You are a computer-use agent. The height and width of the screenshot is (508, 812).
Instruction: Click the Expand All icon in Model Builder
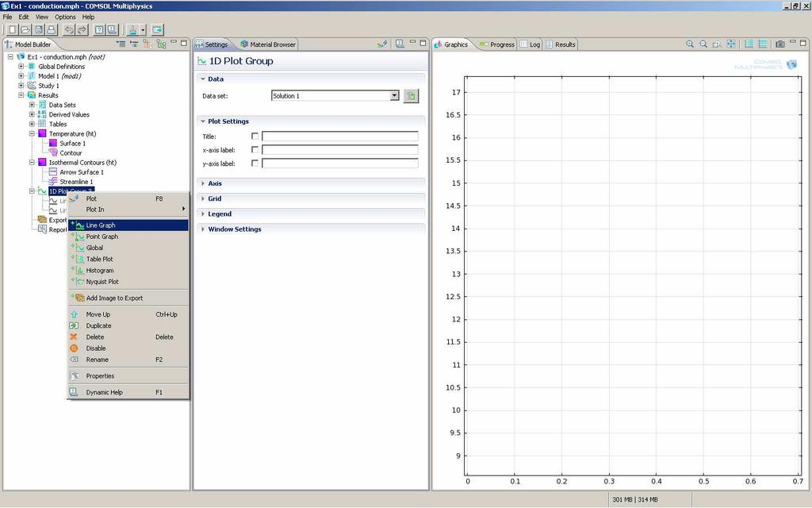161,44
